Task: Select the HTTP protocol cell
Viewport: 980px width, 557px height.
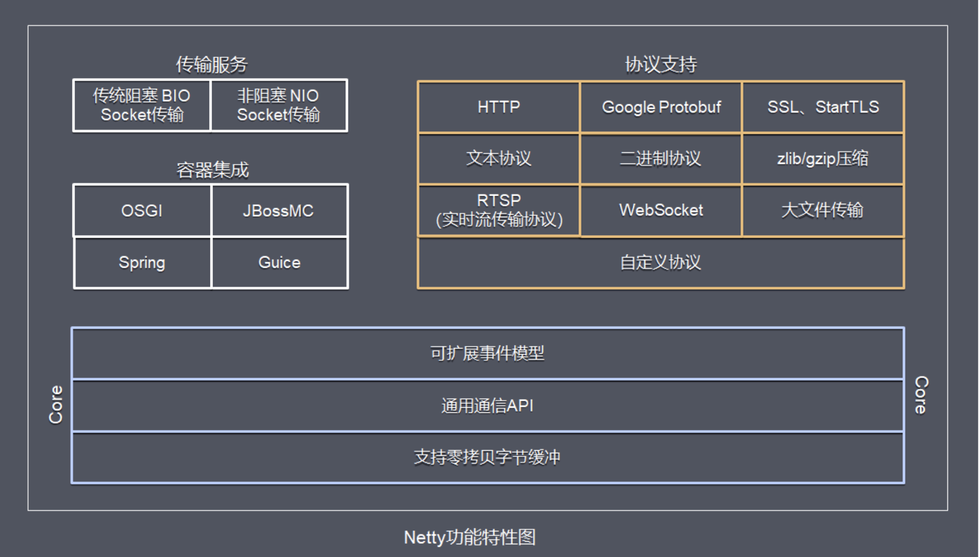Action: click(499, 107)
